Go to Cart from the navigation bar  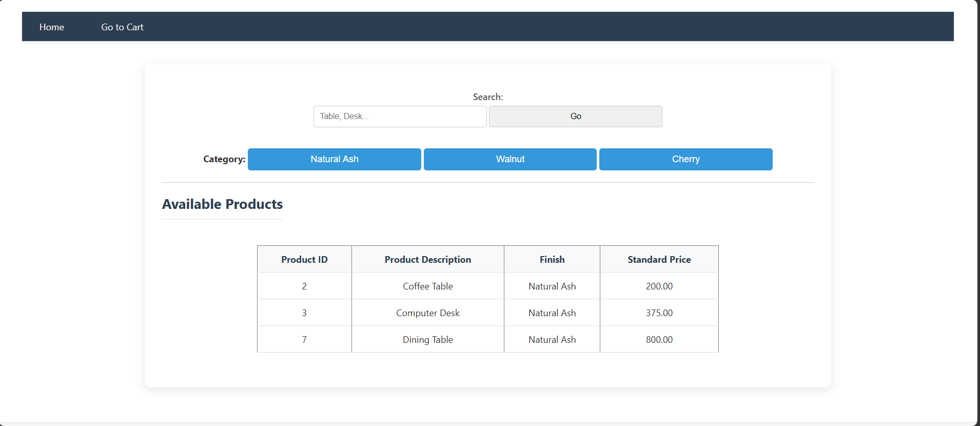(x=122, y=27)
